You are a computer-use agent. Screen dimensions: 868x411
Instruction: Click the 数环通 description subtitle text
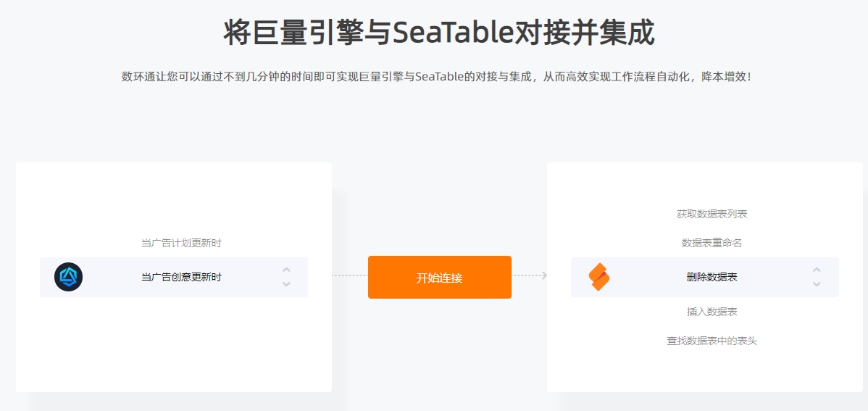click(x=437, y=76)
